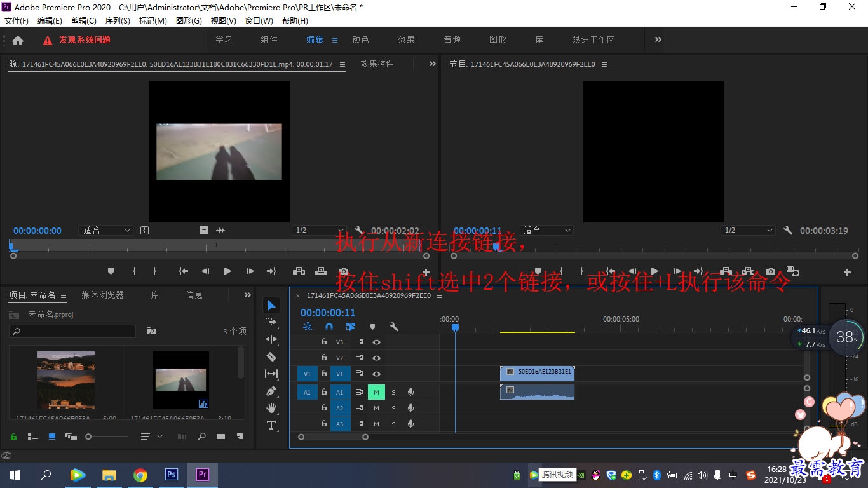Image resolution: width=868 pixels, height=488 pixels.
Task: Open source zoom level 适合 dropdown
Action: click(x=106, y=230)
